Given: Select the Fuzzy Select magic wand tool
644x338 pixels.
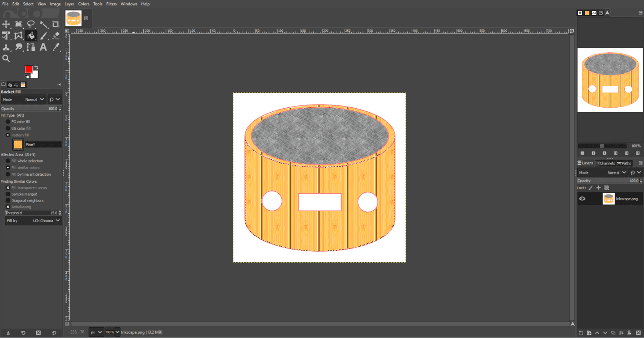Looking at the screenshot, I should [x=43, y=24].
